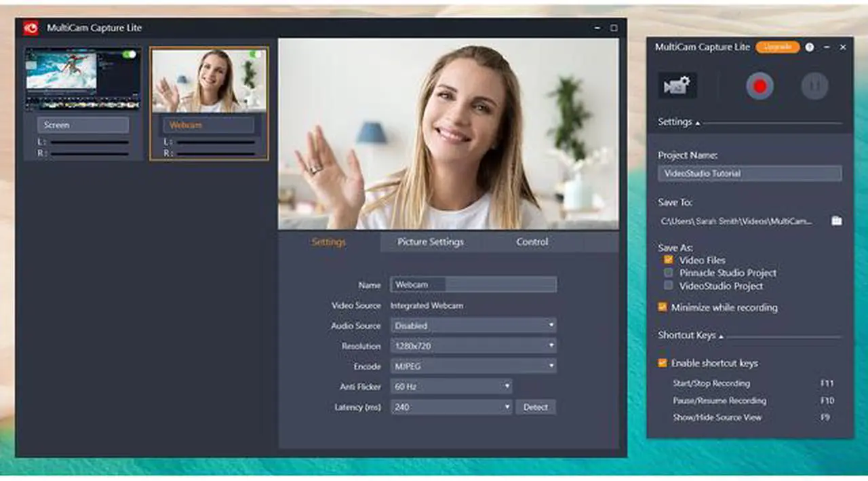Start recording with the red record button
The image size is (868, 481).
pos(759,86)
